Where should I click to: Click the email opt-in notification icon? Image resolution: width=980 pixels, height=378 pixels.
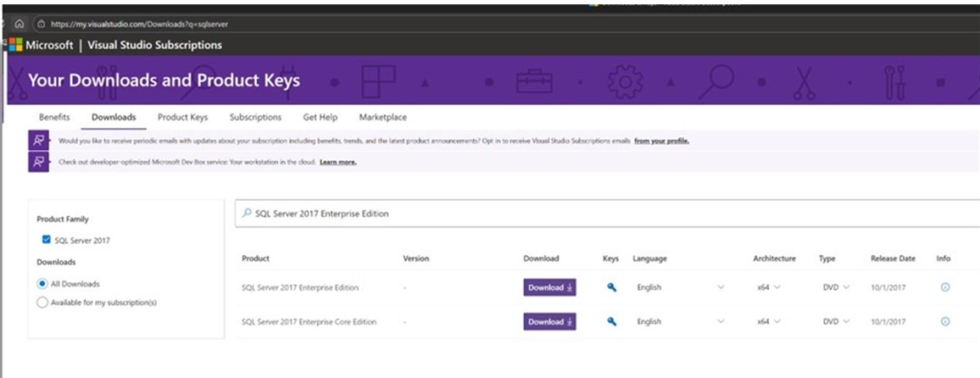tap(39, 141)
